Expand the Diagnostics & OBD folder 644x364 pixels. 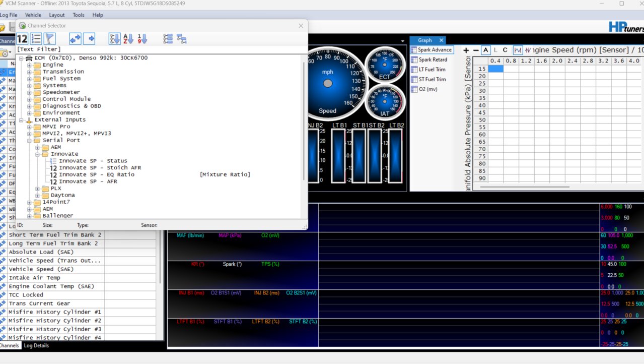(x=29, y=106)
